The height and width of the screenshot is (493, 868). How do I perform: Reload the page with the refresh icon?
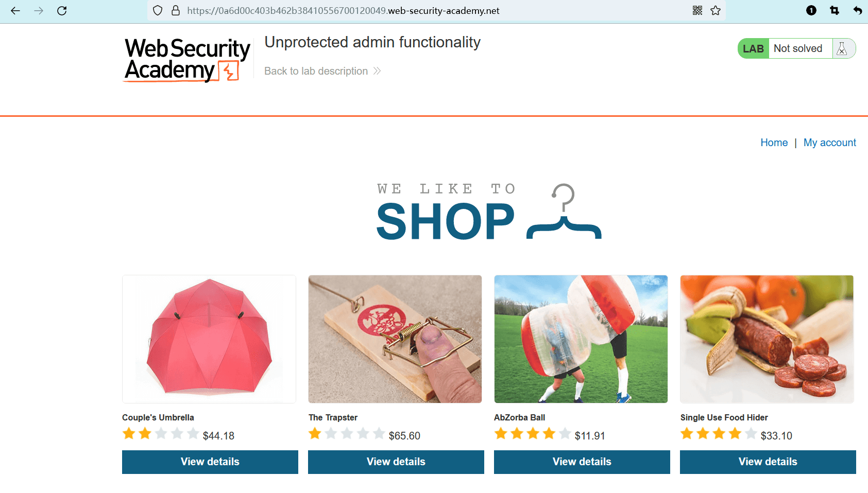[62, 10]
